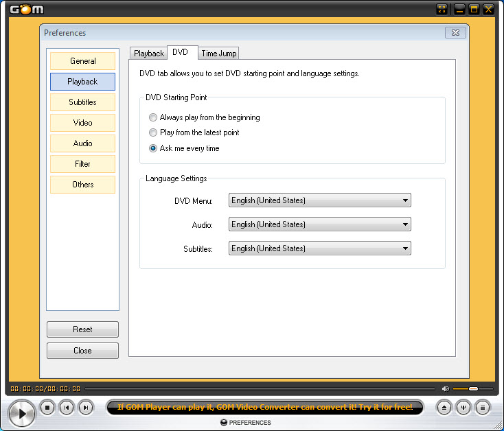Viewport: 504px width, 431px height.
Task: Expand the Audio language dropdown
Action: tap(319, 224)
